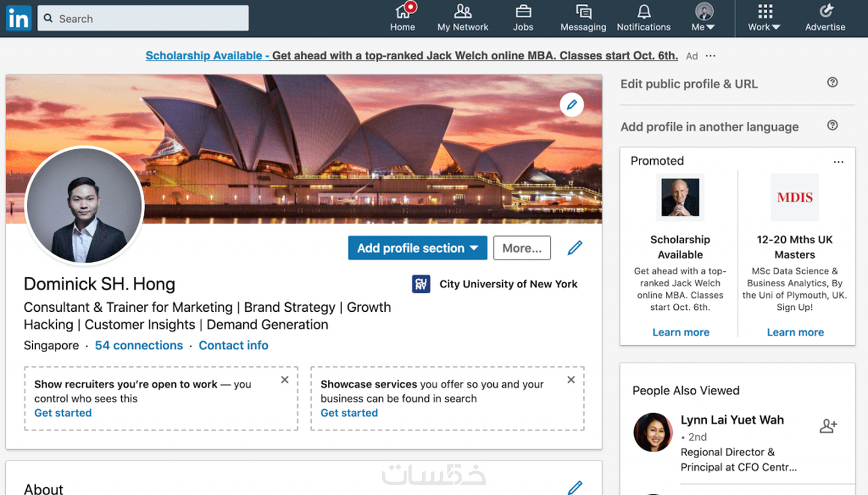
Task: Click inside the Search field
Action: point(143,18)
